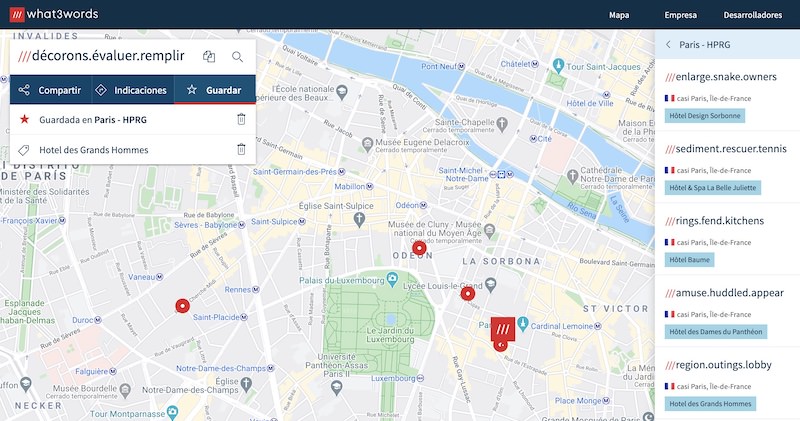The height and width of the screenshot is (421, 800).
Task: Delete the Hotel des Grands Hommes label
Action: [241, 149]
